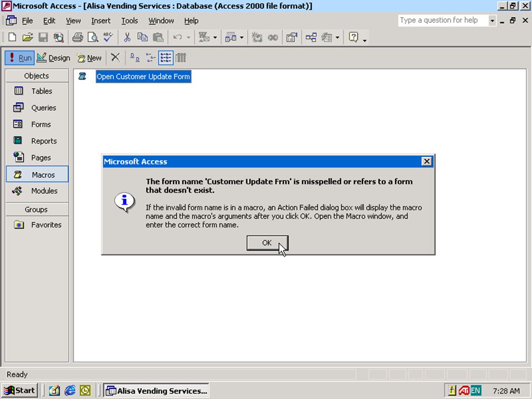Click the EN language indicator in tray

tap(475, 391)
